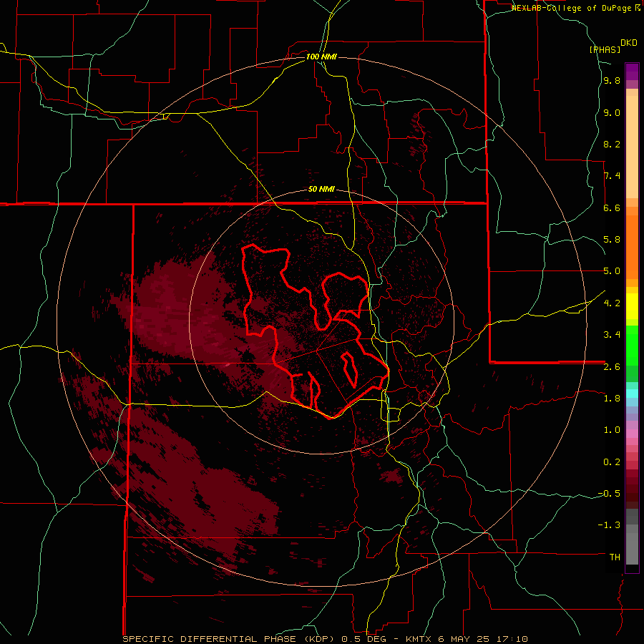Click the "2.6" scale value

click(x=612, y=367)
